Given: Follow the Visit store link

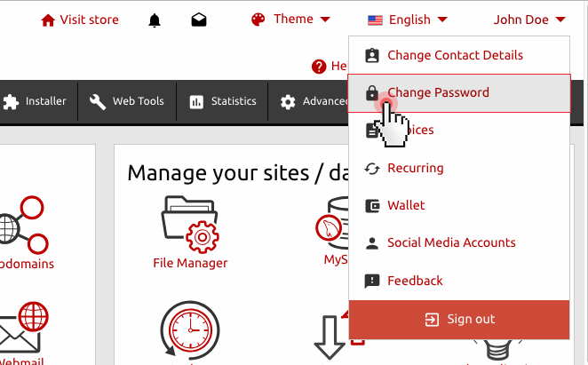Looking at the screenshot, I should click(80, 20).
